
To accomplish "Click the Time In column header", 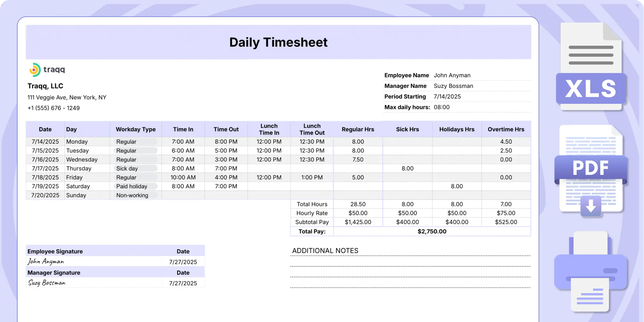I will [183, 129].
